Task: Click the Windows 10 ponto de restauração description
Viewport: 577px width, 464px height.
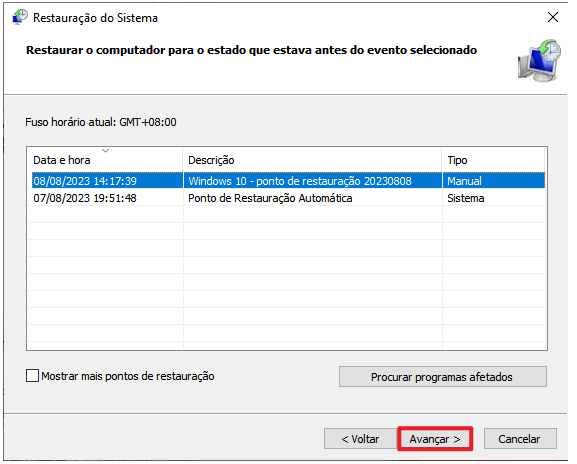Action: click(x=300, y=181)
